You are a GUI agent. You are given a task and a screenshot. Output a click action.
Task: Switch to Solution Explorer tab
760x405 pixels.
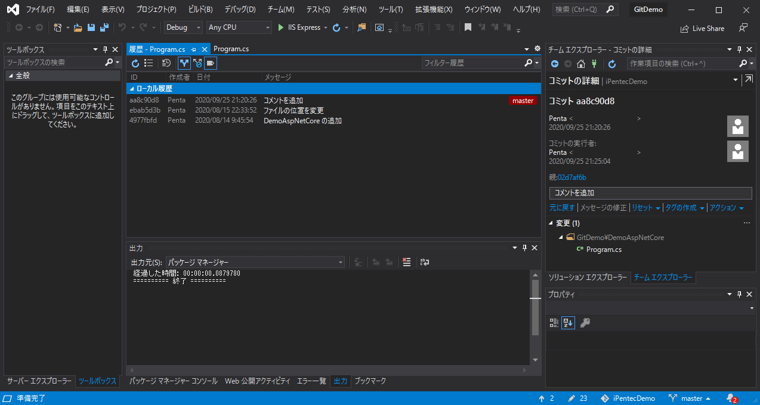click(x=587, y=278)
